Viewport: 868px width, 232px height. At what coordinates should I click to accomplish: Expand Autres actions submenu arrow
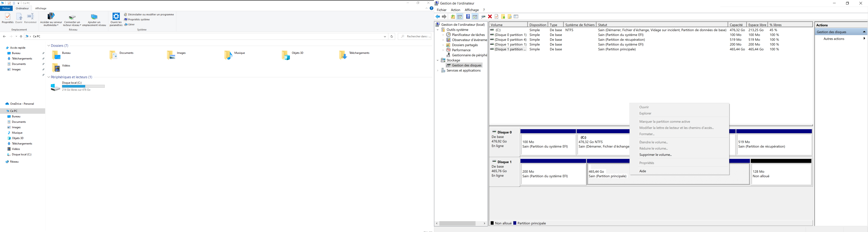(x=864, y=39)
